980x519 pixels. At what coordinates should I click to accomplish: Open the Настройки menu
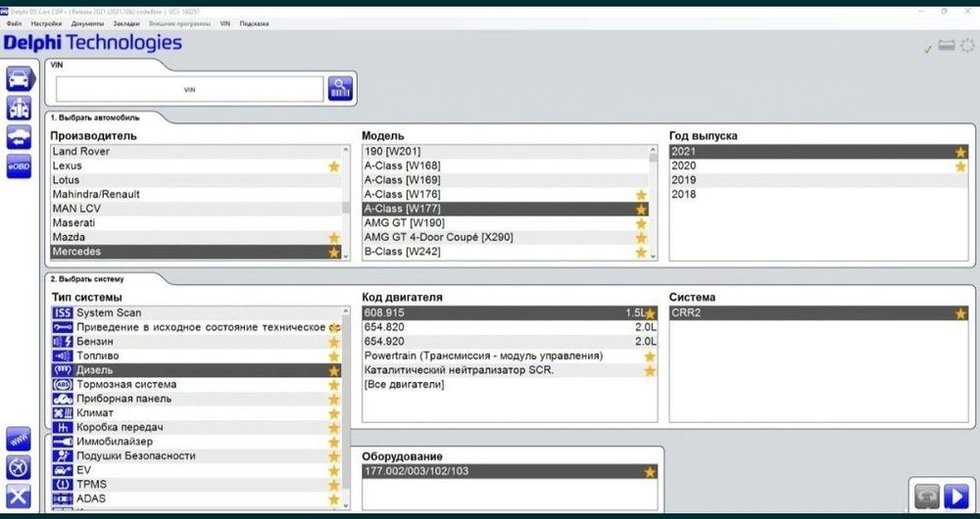click(46, 24)
